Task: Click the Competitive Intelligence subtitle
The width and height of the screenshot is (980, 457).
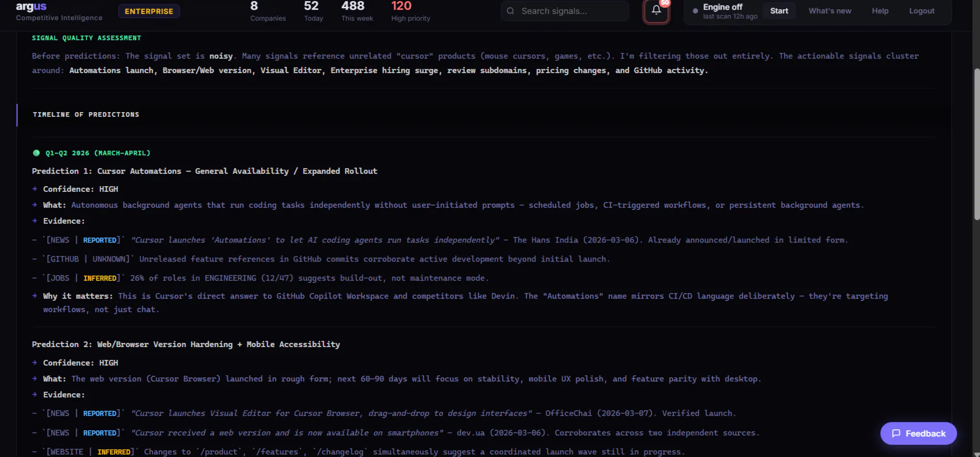Action: pos(59,18)
